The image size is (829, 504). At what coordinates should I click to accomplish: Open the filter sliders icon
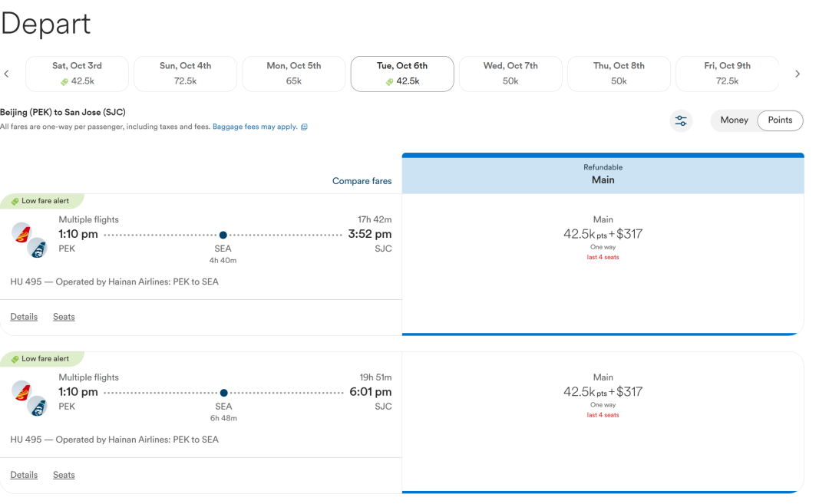(681, 121)
